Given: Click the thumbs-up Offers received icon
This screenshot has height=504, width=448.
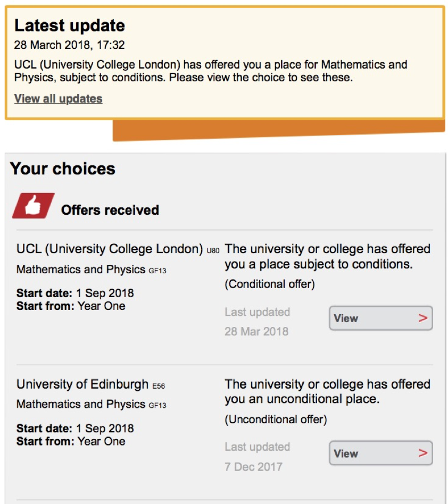Looking at the screenshot, I should [x=33, y=206].
